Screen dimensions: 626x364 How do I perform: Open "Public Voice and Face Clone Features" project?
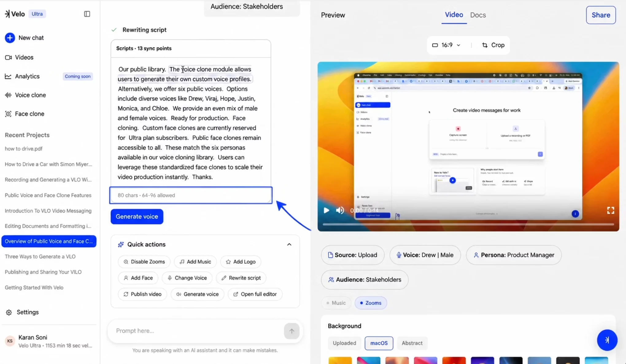tap(48, 196)
